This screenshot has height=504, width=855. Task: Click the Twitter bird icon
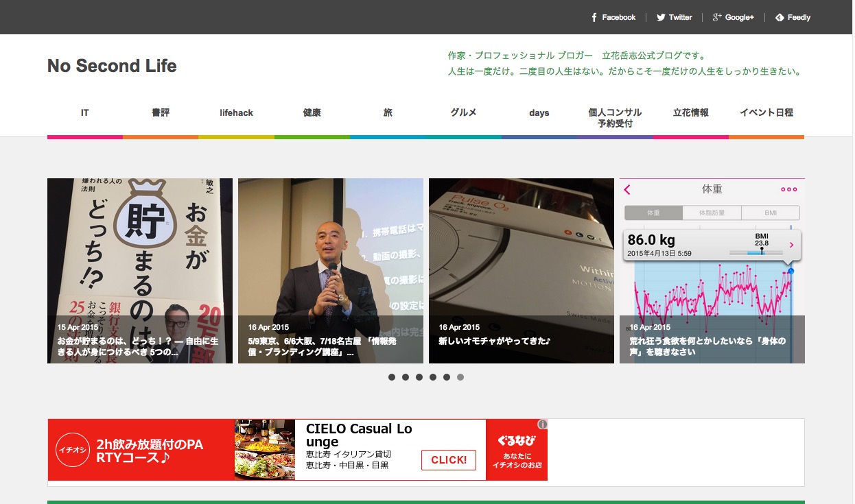coord(661,17)
